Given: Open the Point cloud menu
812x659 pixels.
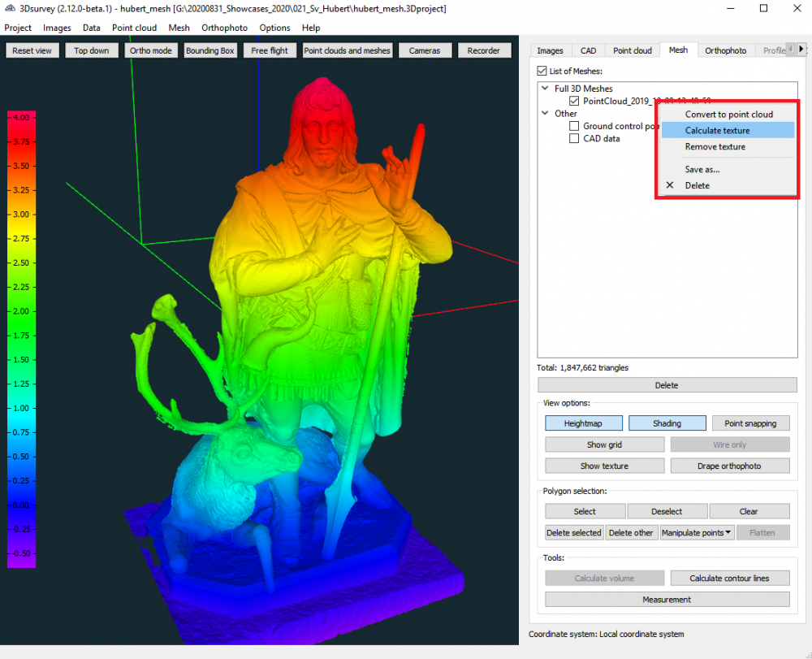Looking at the screenshot, I should (x=134, y=28).
